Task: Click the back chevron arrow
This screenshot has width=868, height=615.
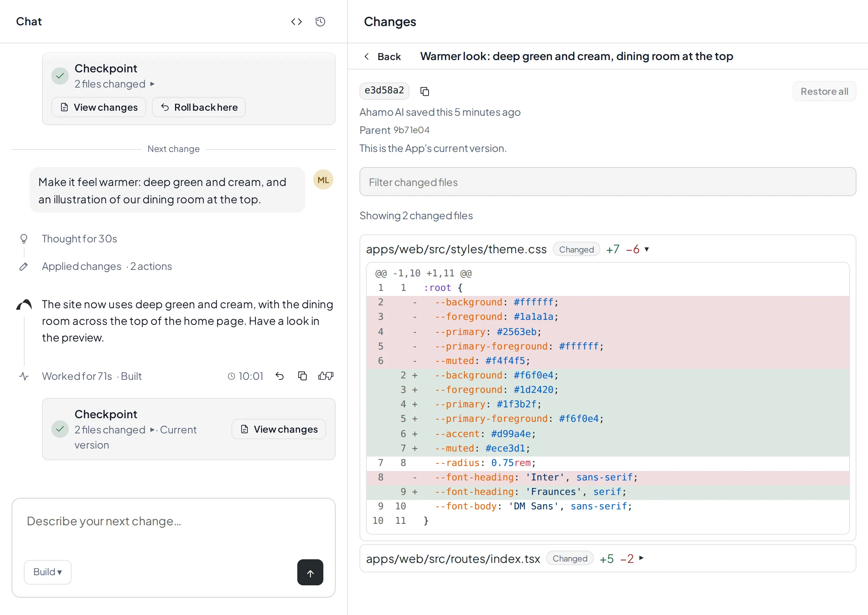Action: point(366,56)
